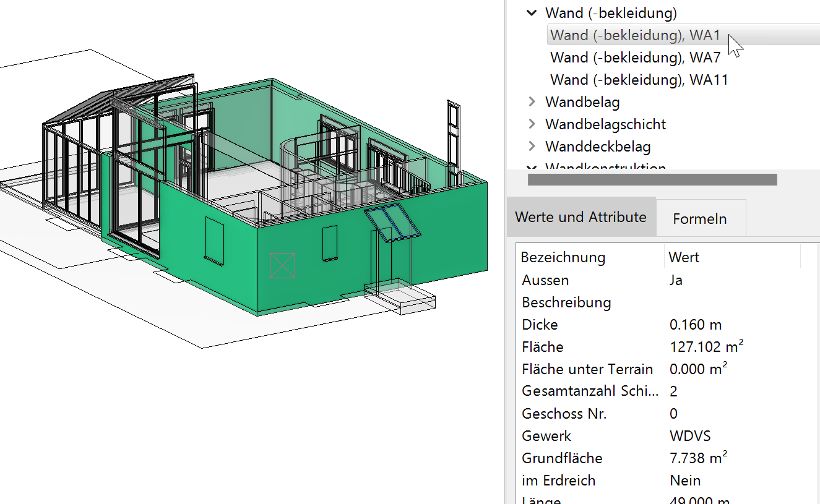Click the Fläche value 127.102 m²
820x504 pixels.
[706, 346]
